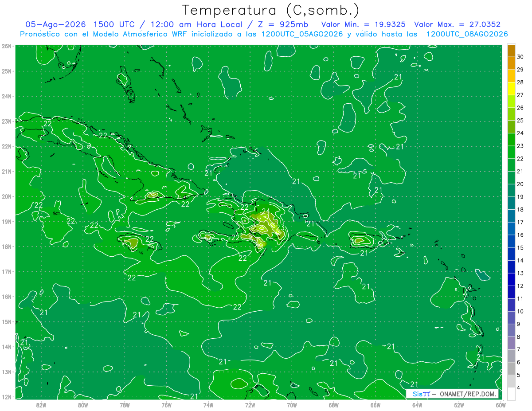The image size is (532, 411).
Task: Click the gold legend swatch between 28 and 29
Action: pos(511,76)
